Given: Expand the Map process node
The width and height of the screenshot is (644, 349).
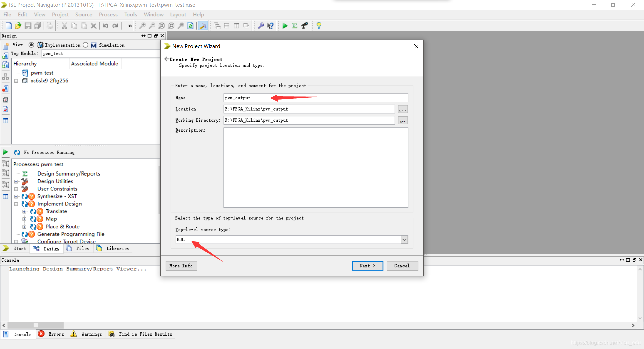Looking at the screenshot, I should (x=24, y=219).
